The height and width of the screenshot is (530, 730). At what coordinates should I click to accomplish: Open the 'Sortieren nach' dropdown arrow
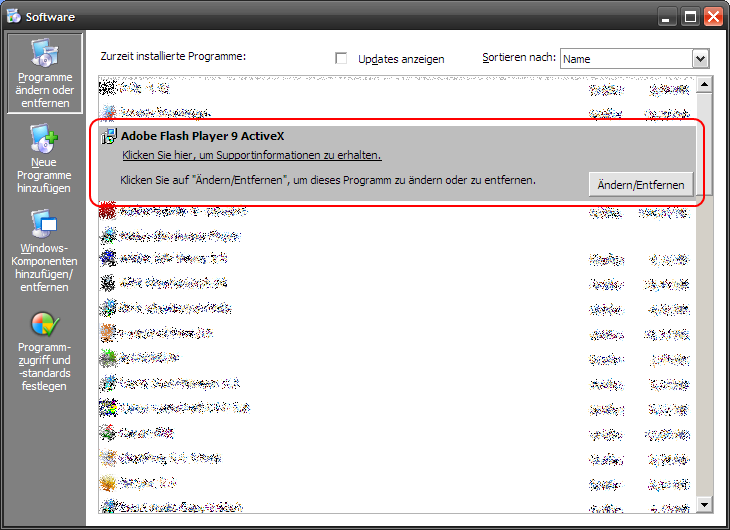point(701,59)
